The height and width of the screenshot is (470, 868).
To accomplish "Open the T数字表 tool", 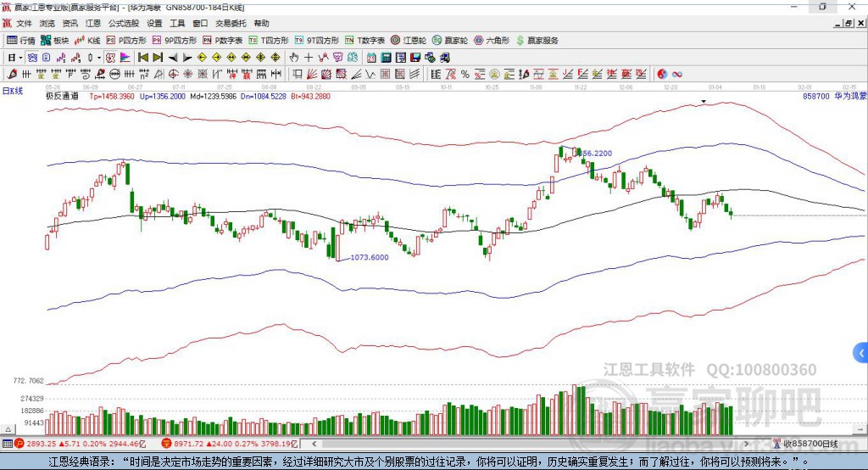I will [x=364, y=41].
